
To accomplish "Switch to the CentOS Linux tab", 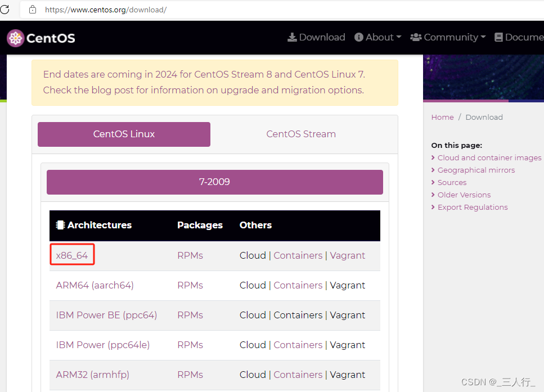I will click(124, 134).
